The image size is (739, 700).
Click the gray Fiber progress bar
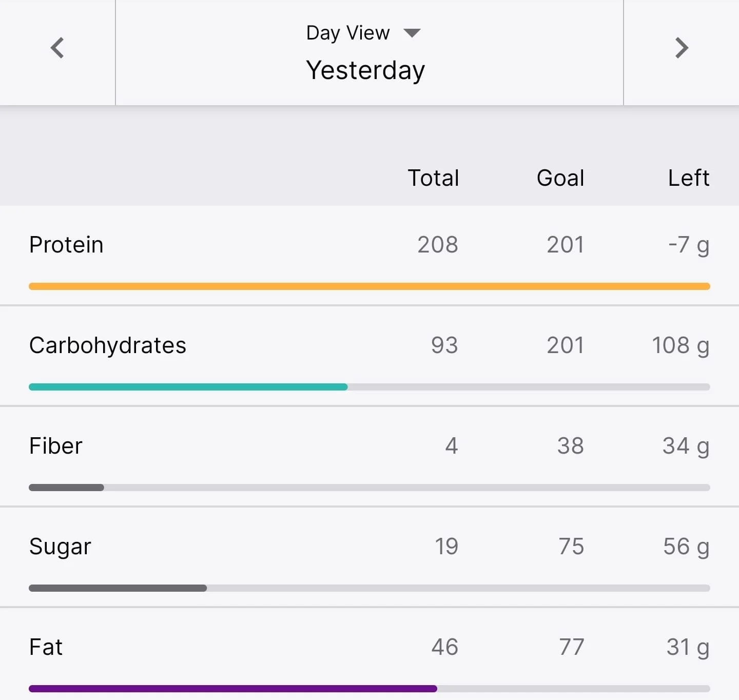coord(66,488)
